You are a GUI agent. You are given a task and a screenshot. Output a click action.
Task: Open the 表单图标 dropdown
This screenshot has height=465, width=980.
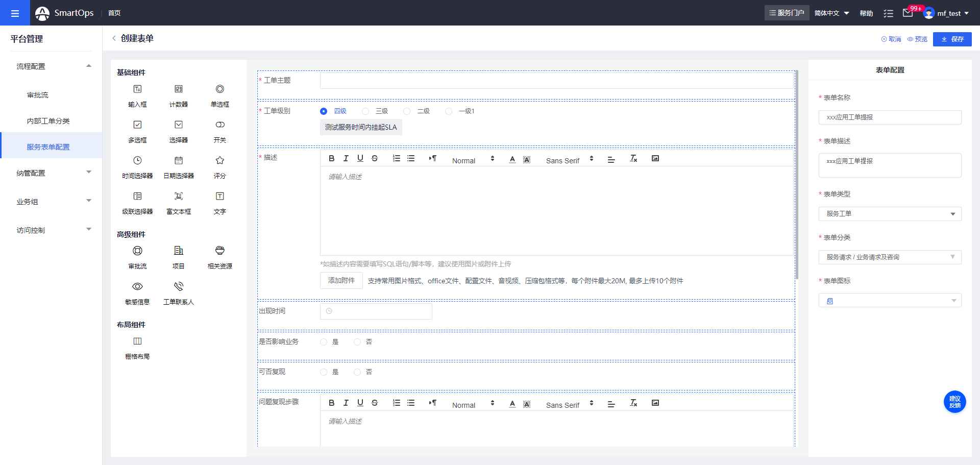point(890,301)
